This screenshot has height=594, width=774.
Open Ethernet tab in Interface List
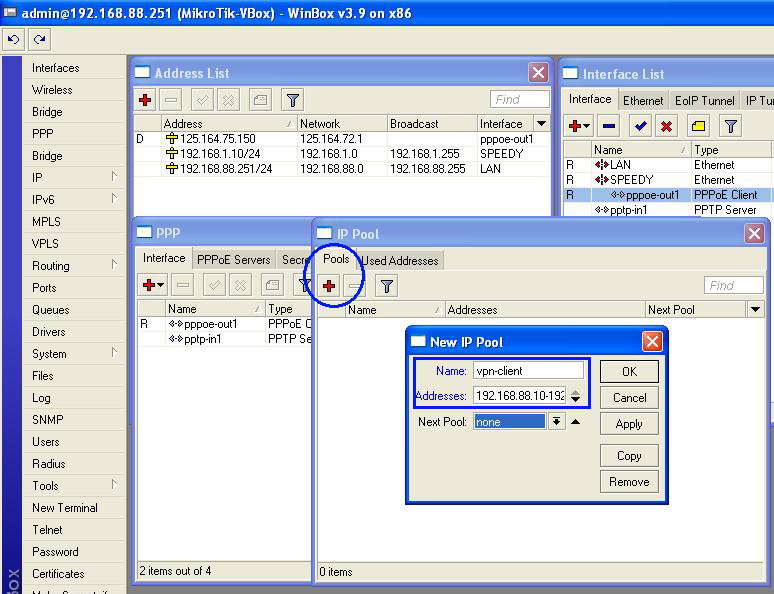pos(643,101)
